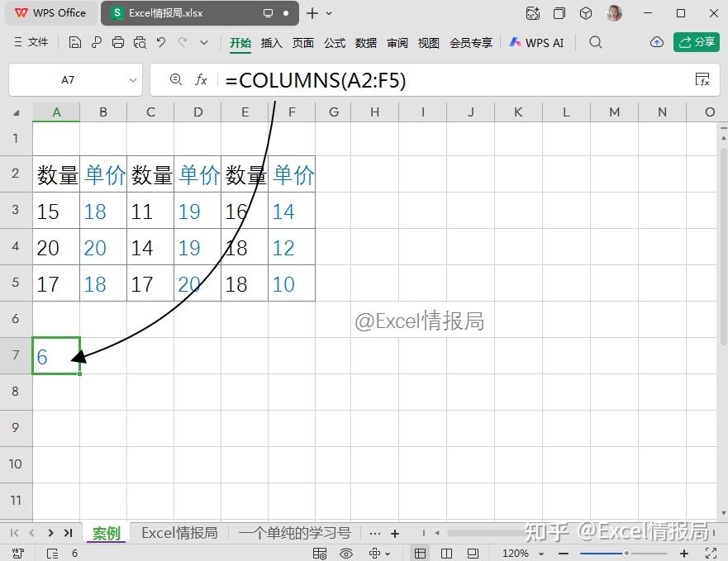Image resolution: width=728 pixels, height=561 pixels.
Task: Expand quick access toolbar chevron
Action: 204,43
